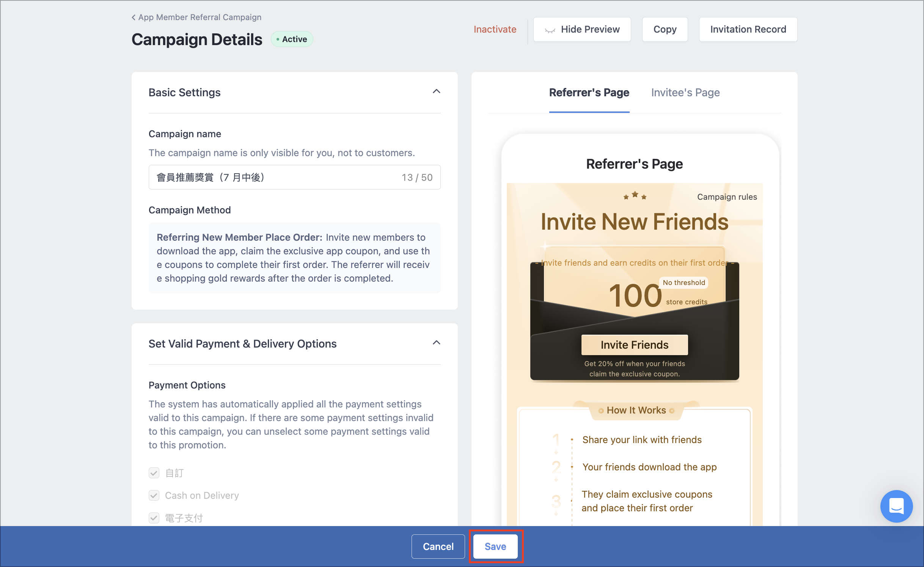Click the Basic Settings heading
The height and width of the screenshot is (567, 924).
click(x=184, y=92)
